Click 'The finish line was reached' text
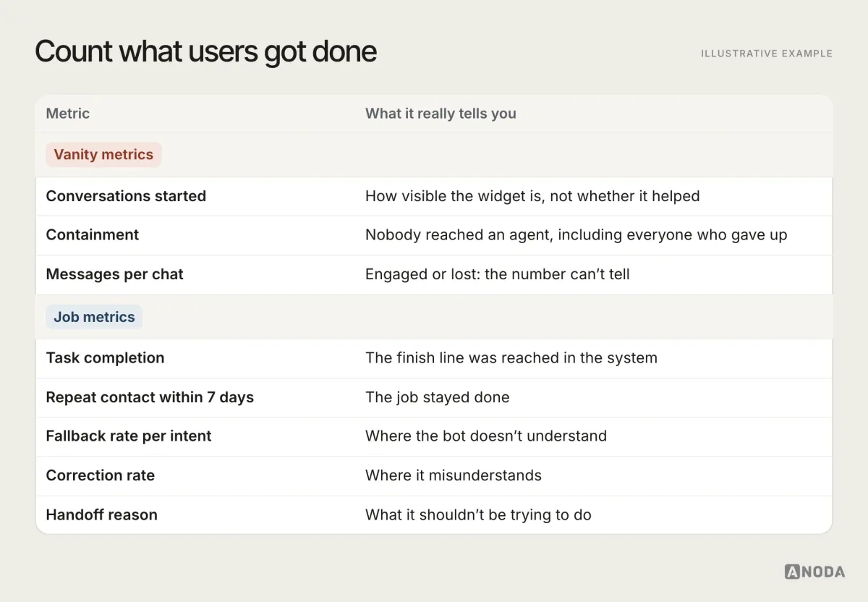The height and width of the screenshot is (602, 868). [x=511, y=358]
